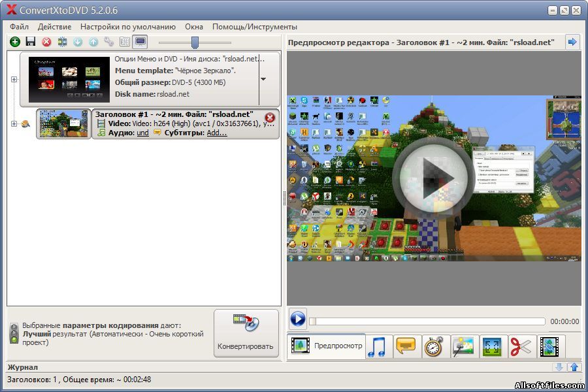Open the Окна menu
The image size is (588, 392).
pyautogui.click(x=194, y=27)
